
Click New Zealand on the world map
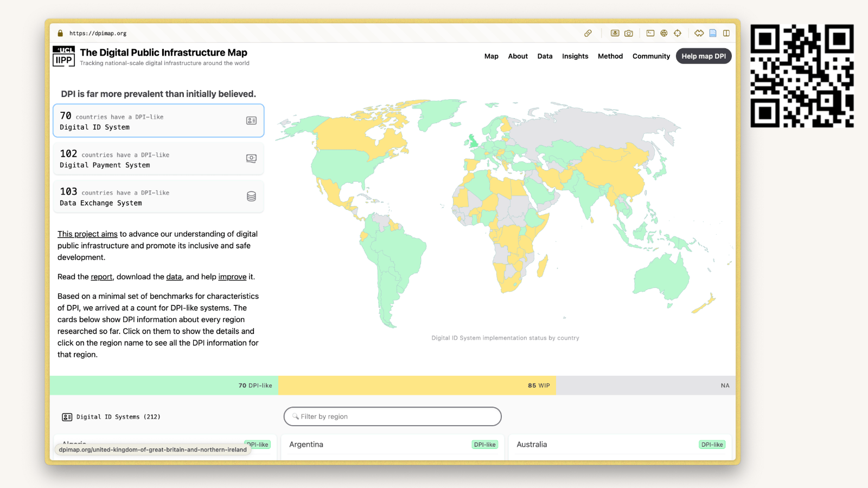pyautogui.click(x=704, y=304)
